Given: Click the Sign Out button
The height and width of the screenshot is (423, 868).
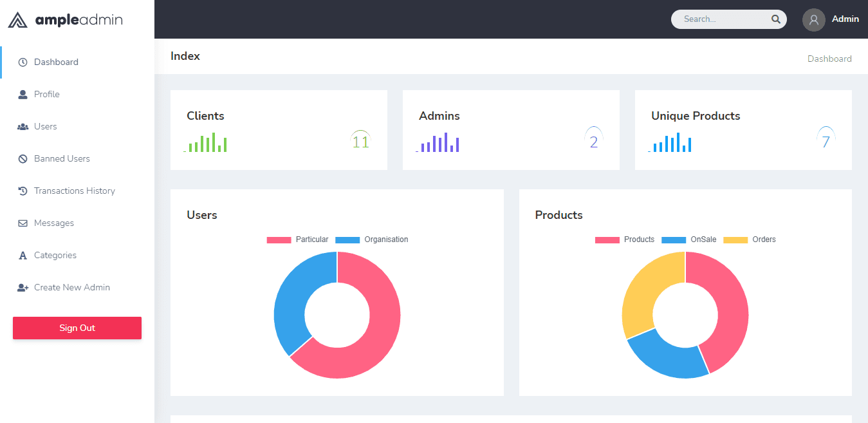Looking at the screenshot, I should pos(77,328).
